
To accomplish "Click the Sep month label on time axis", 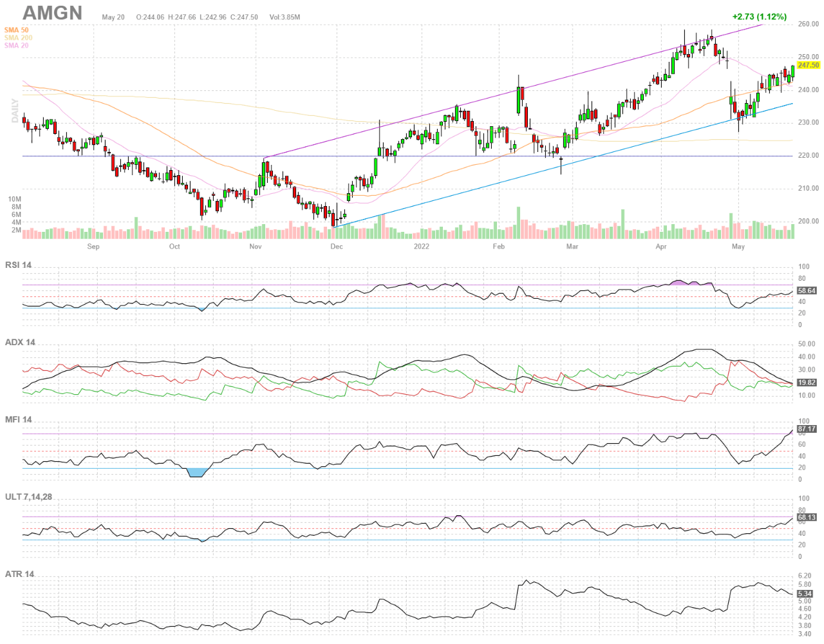I will [93, 247].
